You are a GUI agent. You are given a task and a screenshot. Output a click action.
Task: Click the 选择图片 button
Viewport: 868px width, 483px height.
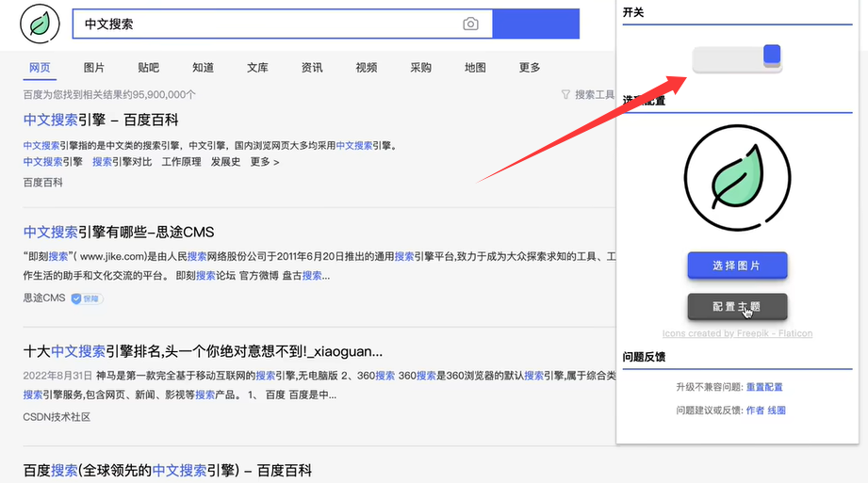737,266
